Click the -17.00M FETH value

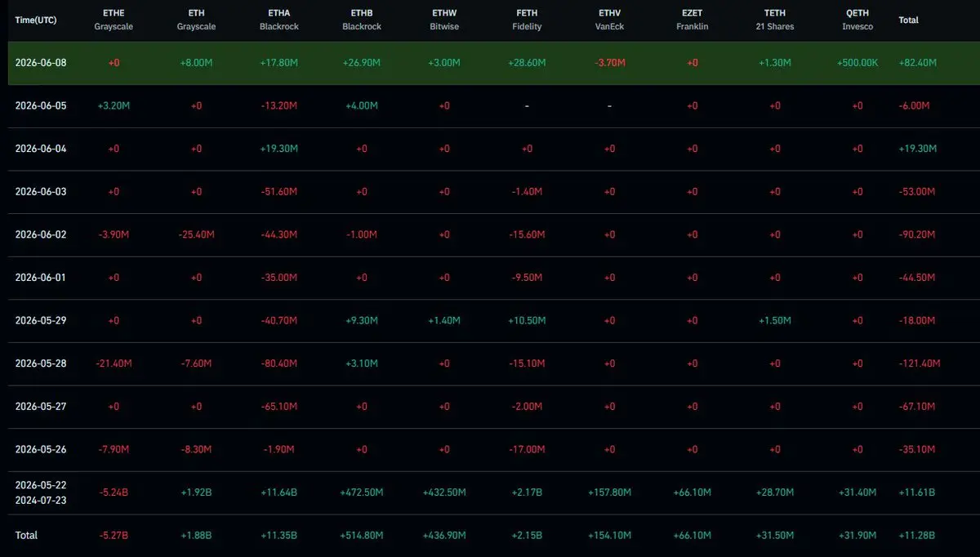tap(527, 449)
